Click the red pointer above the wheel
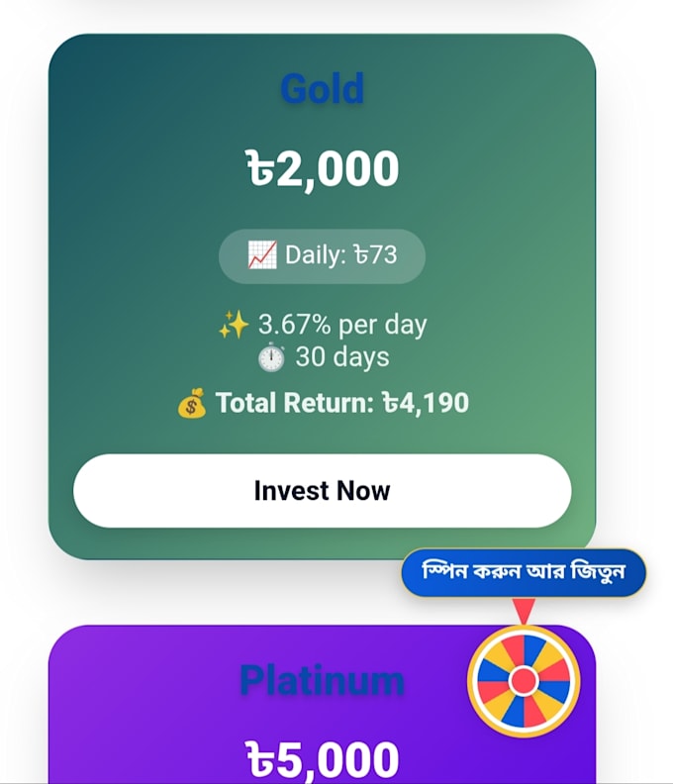 click(524, 611)
